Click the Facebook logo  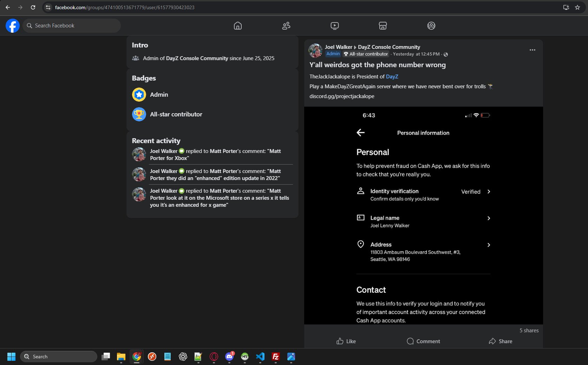[13, 26]
